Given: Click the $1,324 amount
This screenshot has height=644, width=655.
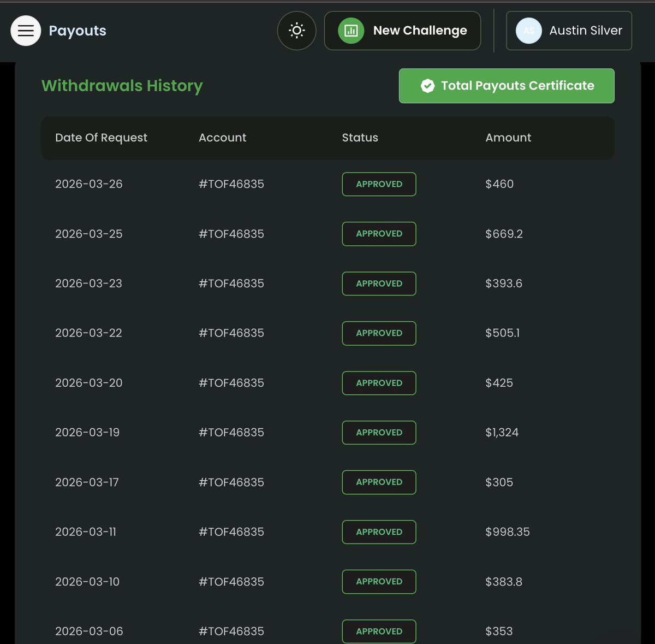Looking at the screenshot, I should coord(502,433).
